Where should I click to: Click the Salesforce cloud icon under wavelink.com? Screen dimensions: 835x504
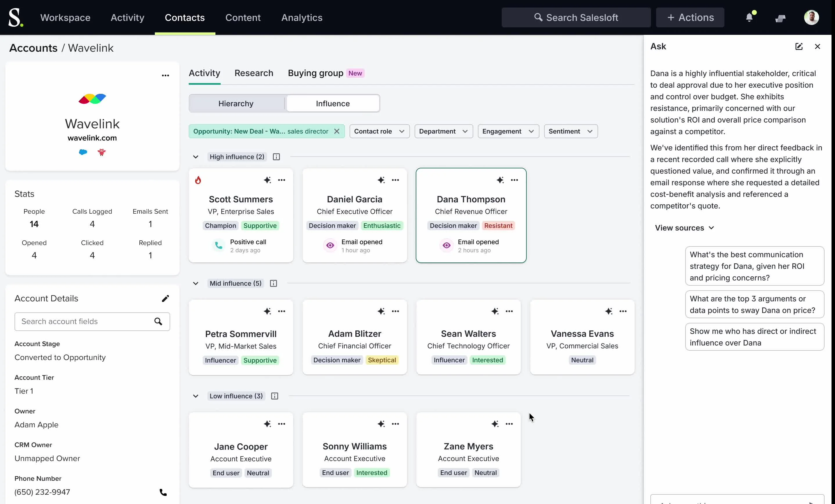[x=83, y=152]
